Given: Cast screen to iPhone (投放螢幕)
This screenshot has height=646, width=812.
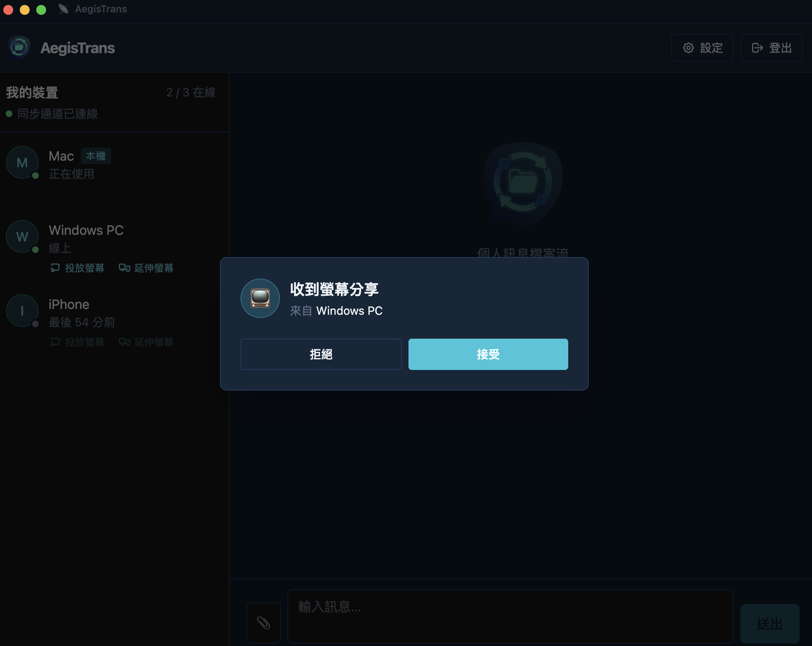Looking at the screenshot, I should [x=77, y=342].
